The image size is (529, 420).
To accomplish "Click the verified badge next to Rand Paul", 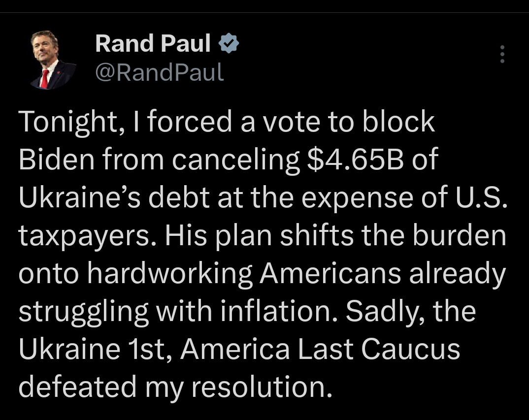I will [x=229, y=42].
